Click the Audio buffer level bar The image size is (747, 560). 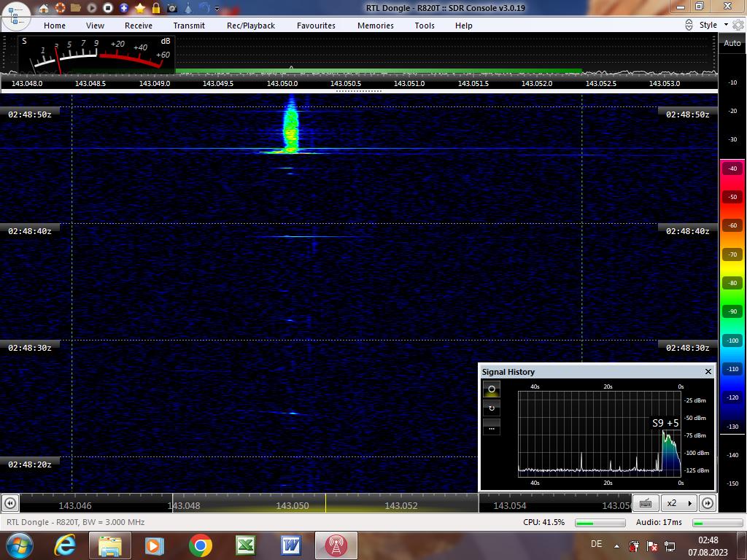click(x=717, y=523)
